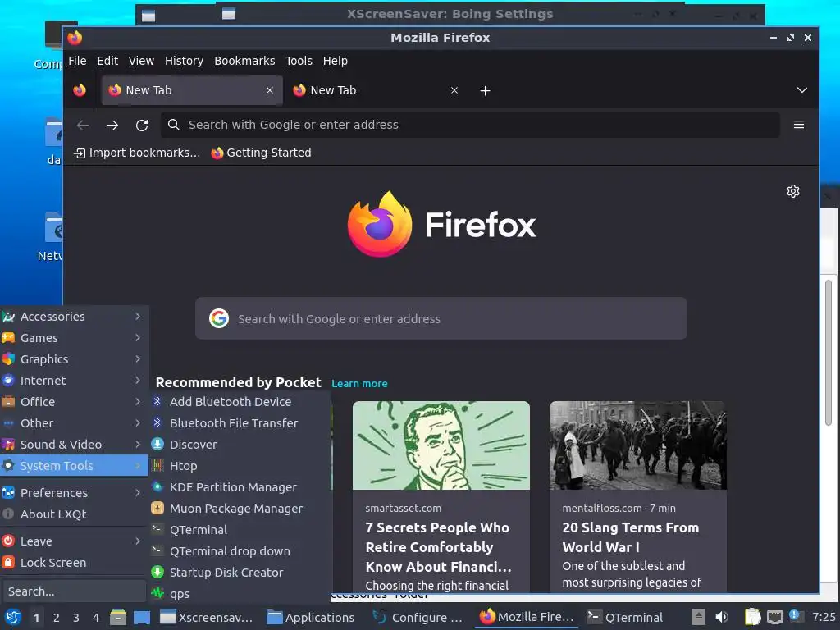Expand the list all tabs chevron
Screen dimensions: 840x630
click(802, 90)
